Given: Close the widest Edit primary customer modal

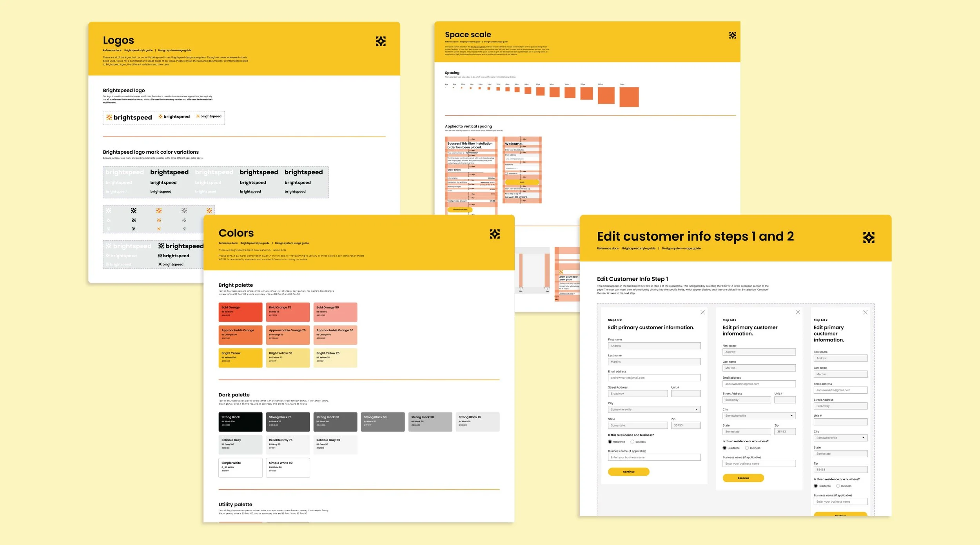Looking at the screenshot, I should pyautogui.click(x=702, y=312).
